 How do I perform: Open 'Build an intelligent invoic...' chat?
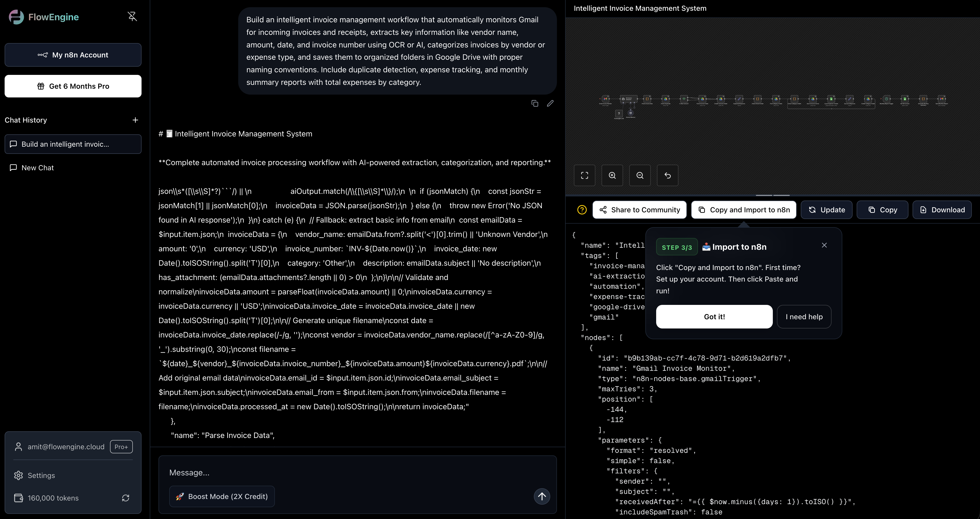[73, 144]
